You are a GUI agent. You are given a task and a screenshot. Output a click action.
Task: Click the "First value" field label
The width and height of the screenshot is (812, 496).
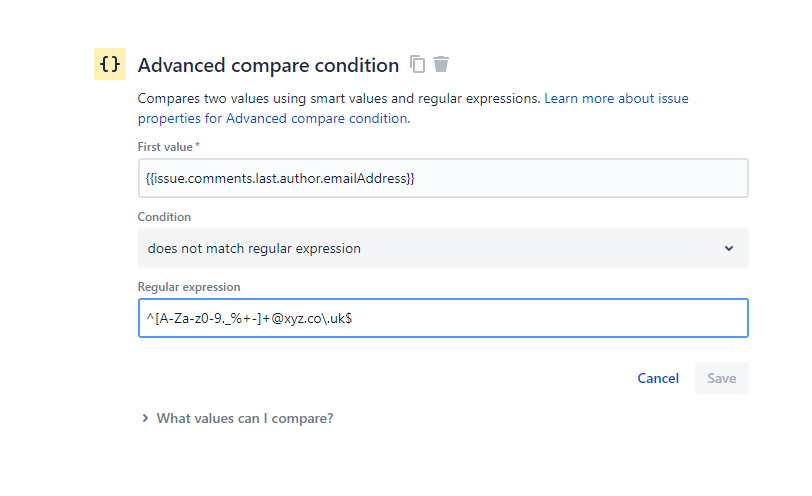[x=165, y=147]
